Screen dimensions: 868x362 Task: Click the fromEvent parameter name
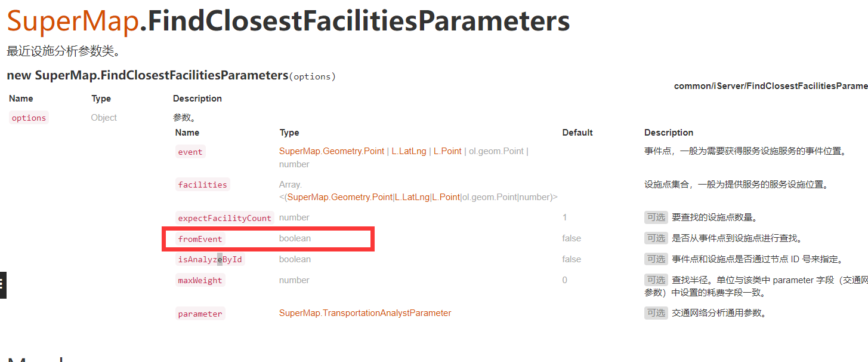[x=200, y=239]
